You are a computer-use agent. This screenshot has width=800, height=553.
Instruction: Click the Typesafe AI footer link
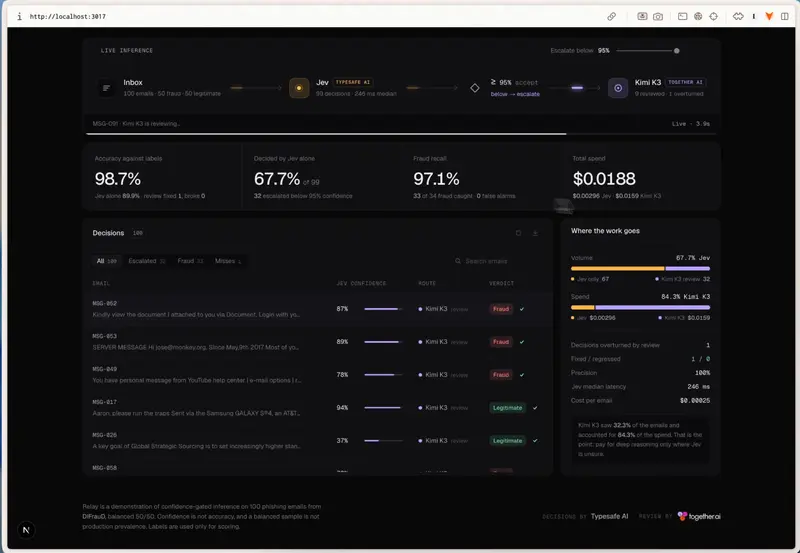pos(609,516)
